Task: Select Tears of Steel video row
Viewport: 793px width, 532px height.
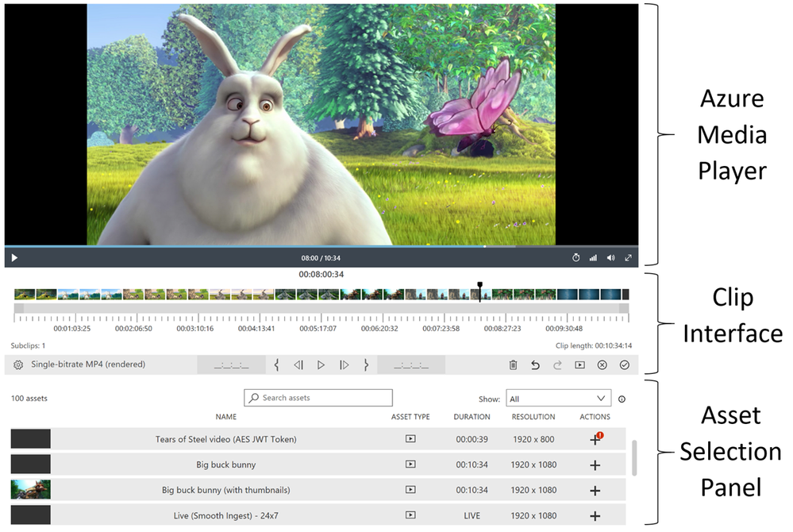Action: (318, 439)
